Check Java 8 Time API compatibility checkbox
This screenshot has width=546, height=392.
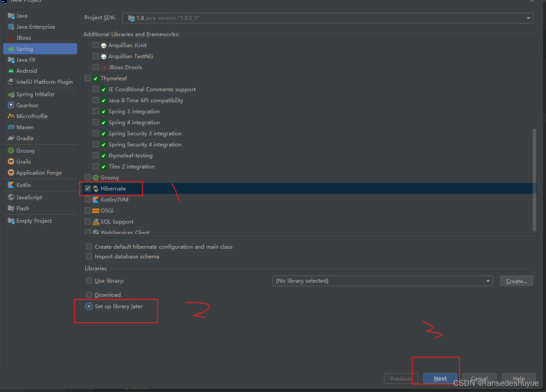96,100
